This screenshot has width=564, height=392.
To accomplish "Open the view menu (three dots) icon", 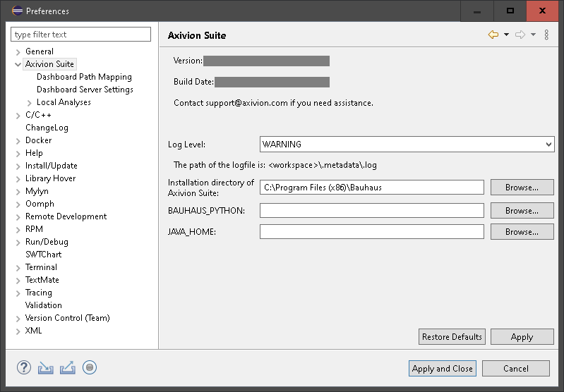I will click(546, 35).
